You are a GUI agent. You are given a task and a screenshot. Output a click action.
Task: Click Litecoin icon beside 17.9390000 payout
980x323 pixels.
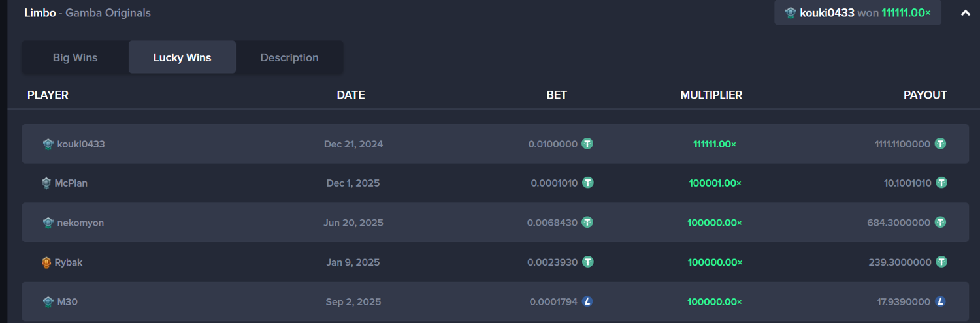click(940, 301)
